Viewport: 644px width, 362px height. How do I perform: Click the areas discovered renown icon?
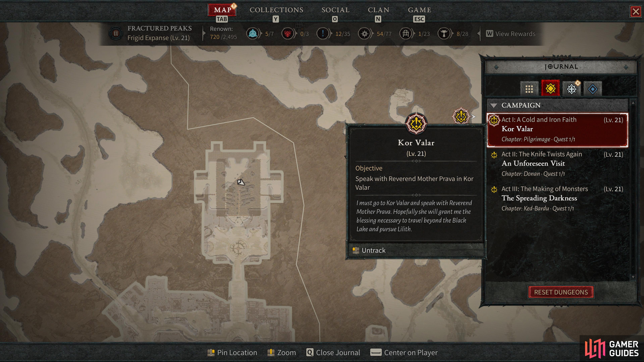364,34
